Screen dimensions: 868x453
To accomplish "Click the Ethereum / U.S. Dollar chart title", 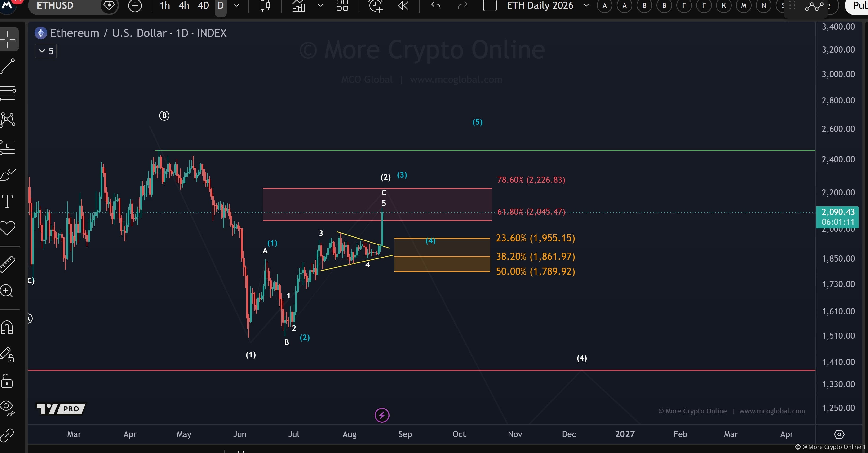I will click(x=138, y=33).
